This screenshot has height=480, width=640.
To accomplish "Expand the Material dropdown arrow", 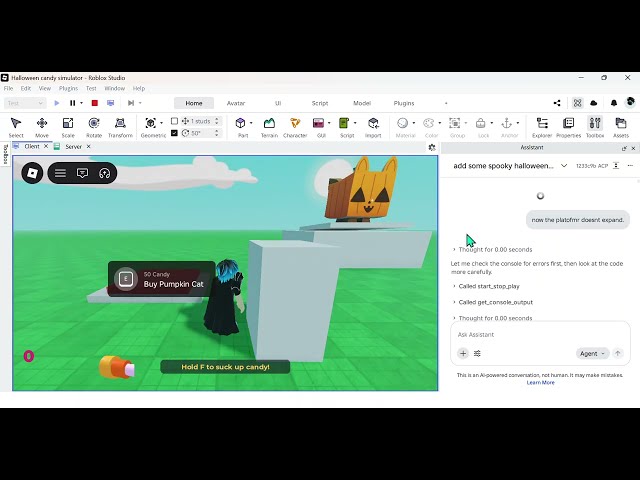I will pos(413,123).
